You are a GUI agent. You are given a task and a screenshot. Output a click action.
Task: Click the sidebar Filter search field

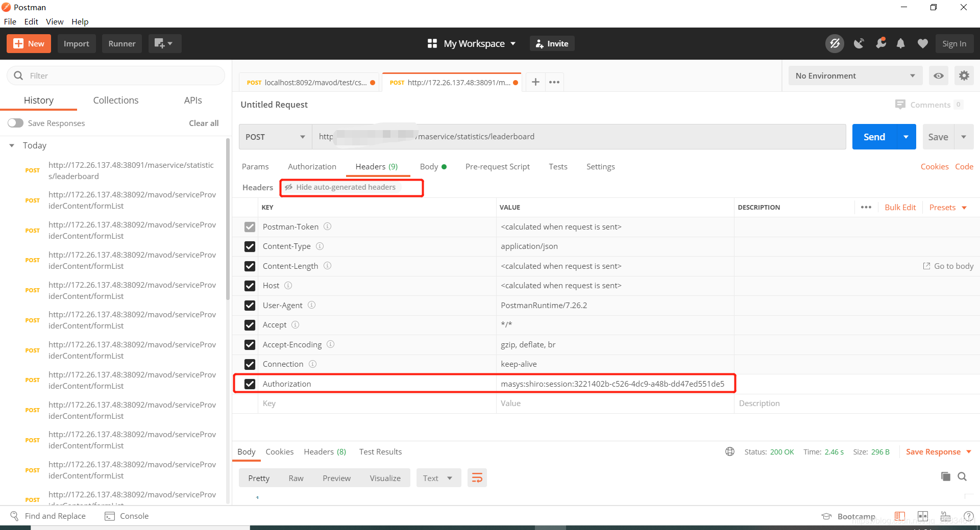[x=116, y=75]
